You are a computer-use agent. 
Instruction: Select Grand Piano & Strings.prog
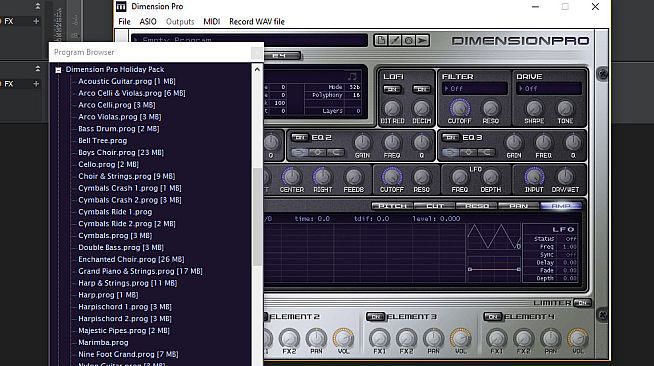(x=140, y=271)
